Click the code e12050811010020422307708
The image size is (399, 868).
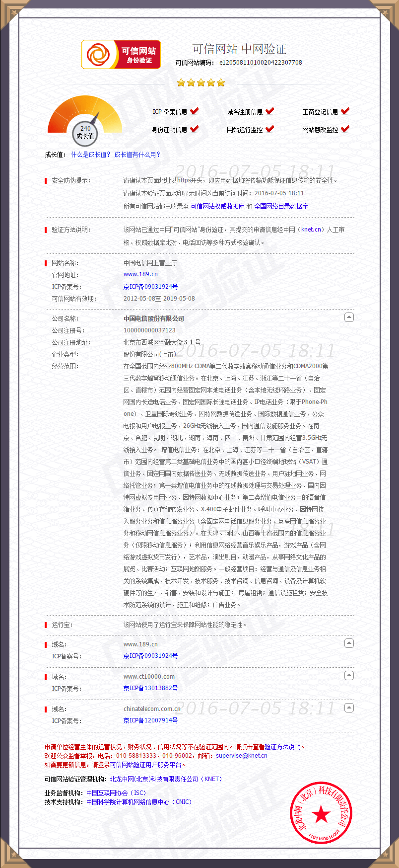tap(261, 63)
